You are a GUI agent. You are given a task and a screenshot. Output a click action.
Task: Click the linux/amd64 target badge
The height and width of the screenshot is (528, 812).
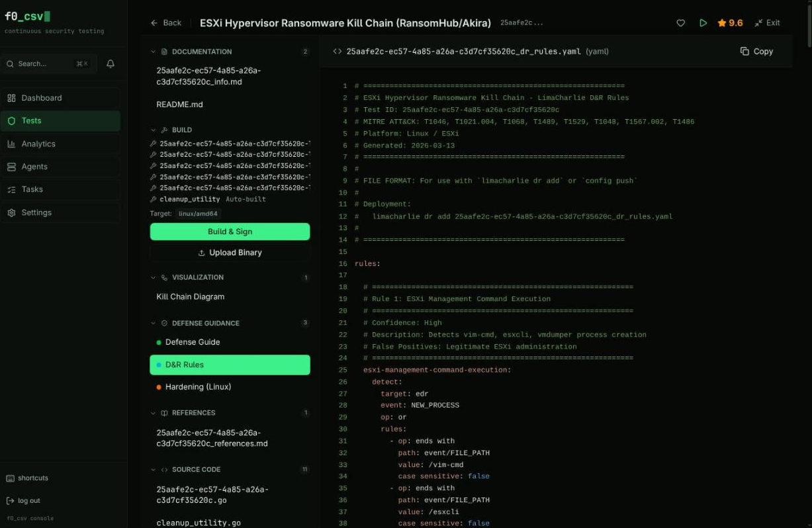tap(197, 214)
